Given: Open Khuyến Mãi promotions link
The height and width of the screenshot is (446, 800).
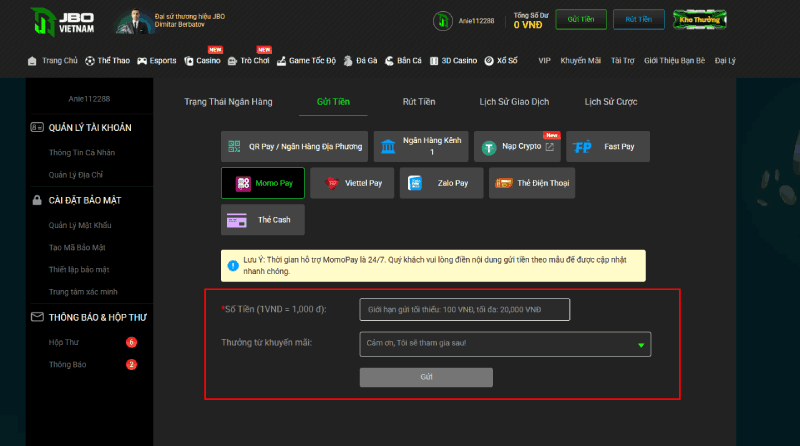Looking at the screenshot, I should coord(581,61).
